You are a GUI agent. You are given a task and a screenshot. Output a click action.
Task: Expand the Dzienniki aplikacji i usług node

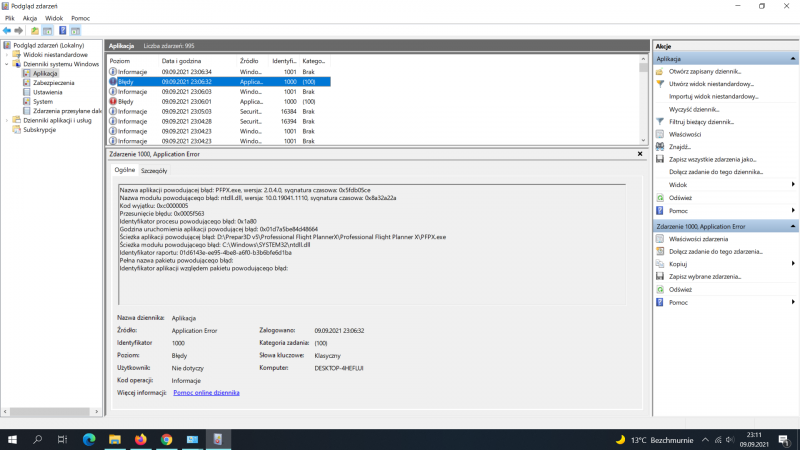[7, 120]
